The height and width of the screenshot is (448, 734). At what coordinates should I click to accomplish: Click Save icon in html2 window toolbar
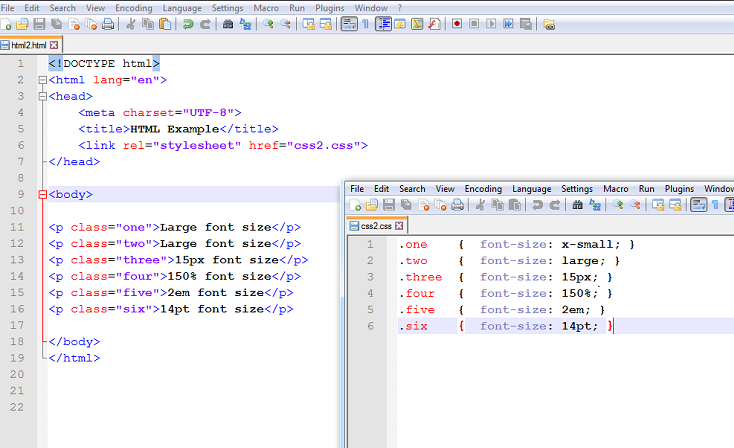(39, 24)
